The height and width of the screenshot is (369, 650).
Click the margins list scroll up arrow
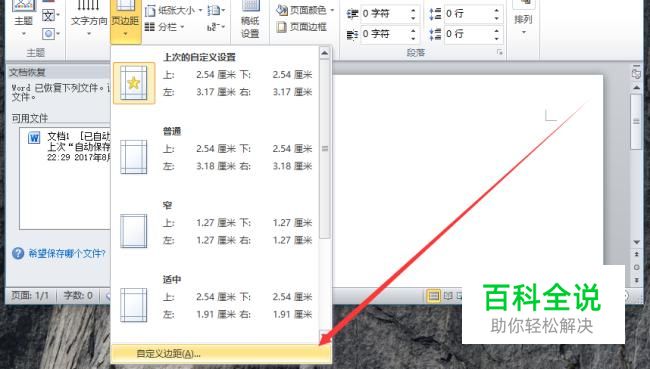(x=325, y=53)
